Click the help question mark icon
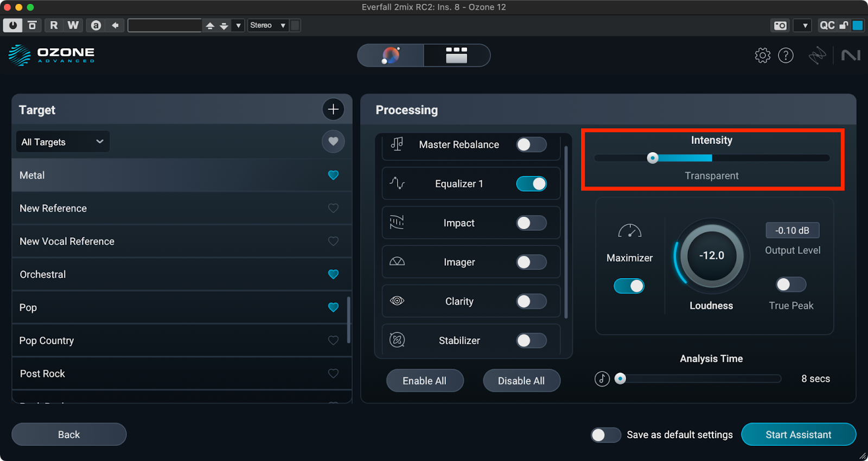 (x=786, y=55)
